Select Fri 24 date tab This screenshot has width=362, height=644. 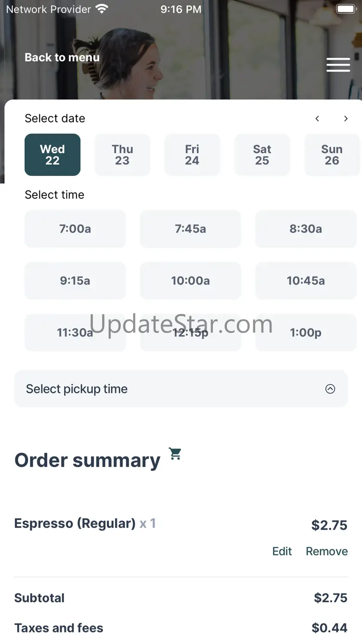point(192,155)
